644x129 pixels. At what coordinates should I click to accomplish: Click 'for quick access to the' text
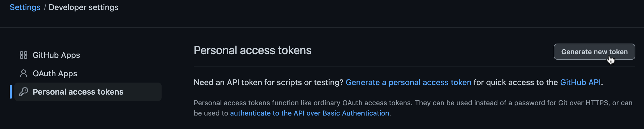[x=516, y=83]
